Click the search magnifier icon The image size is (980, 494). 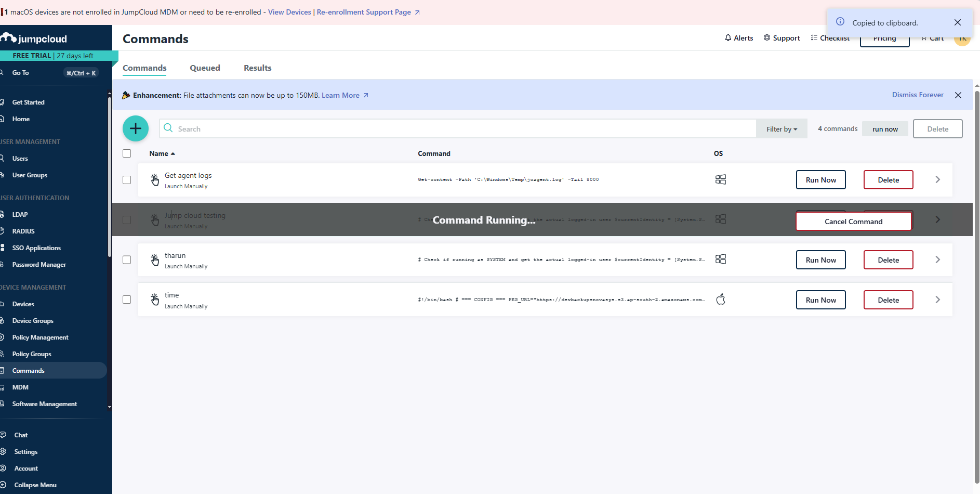[168, 128]
